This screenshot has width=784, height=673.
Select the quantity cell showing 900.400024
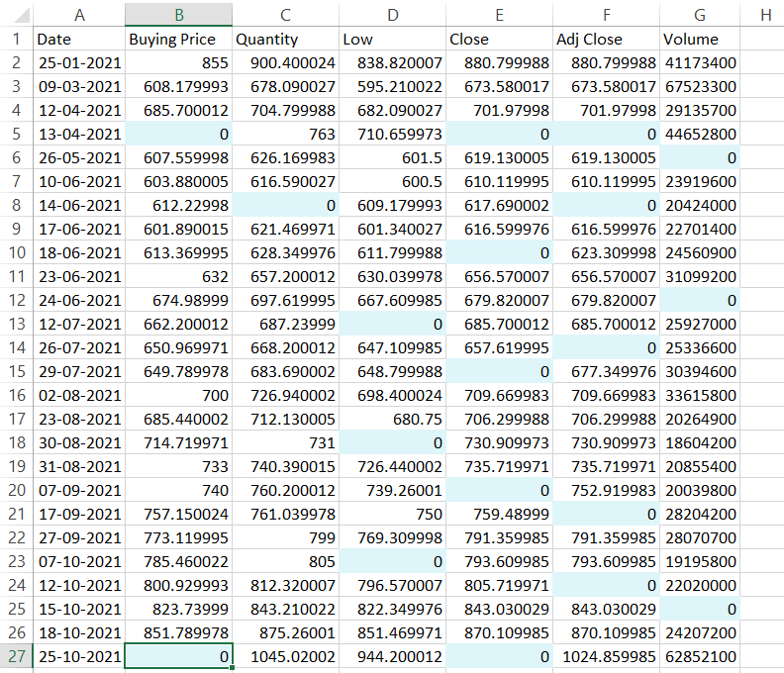285,63
